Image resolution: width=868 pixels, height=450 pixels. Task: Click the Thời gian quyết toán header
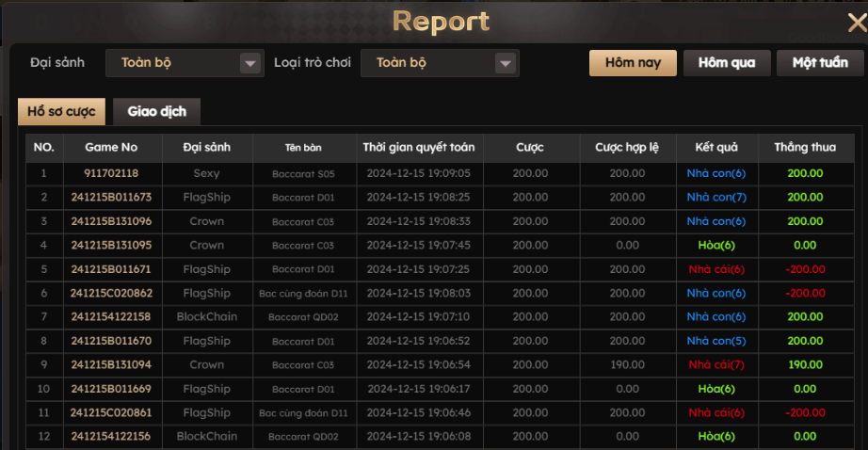pyautogui.click(x=418, y=148)
